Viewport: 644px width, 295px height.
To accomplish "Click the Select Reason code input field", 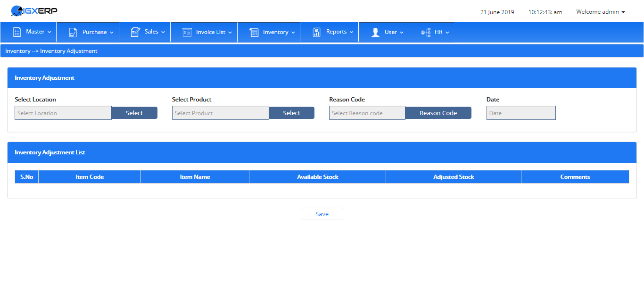I will pyautogui.click(x=367, y=113).
